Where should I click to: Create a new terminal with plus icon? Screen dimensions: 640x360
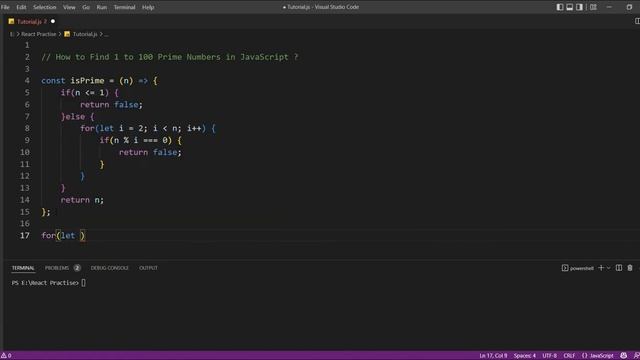point(601,268)
